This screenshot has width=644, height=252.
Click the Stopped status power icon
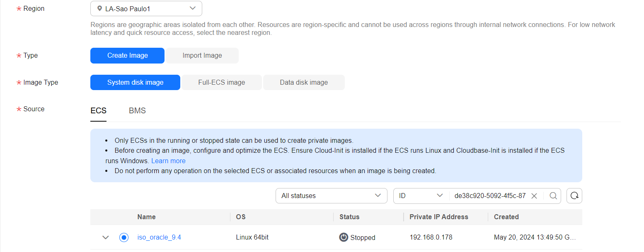(x=344, y=237)
